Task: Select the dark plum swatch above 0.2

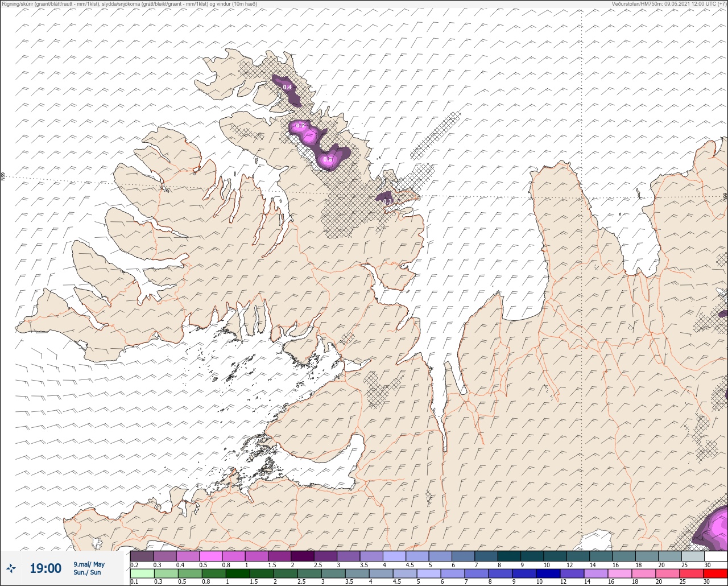Action: (142, 556)
